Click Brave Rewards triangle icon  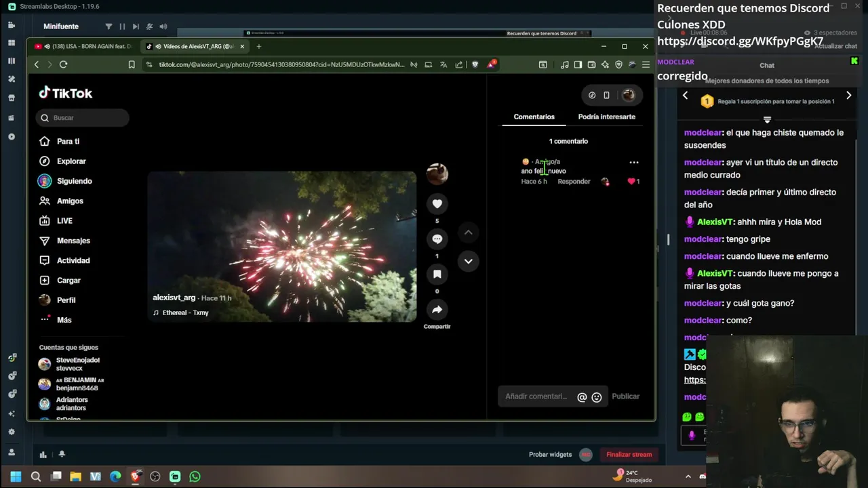pyautogui.click(x=490, y=64)
